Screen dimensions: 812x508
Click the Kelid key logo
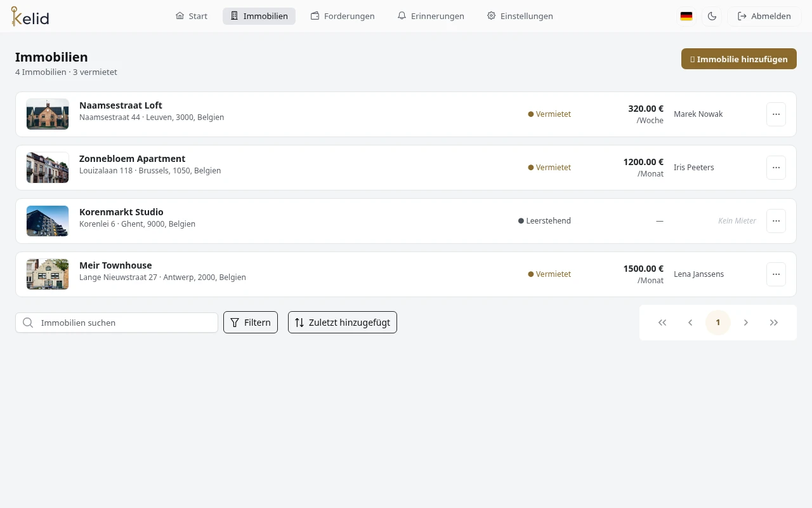[30, 16]
